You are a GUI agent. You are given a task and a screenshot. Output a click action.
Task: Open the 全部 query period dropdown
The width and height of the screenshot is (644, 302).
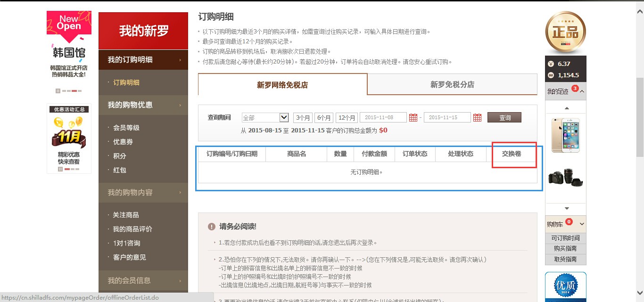(x=264, y=117)
